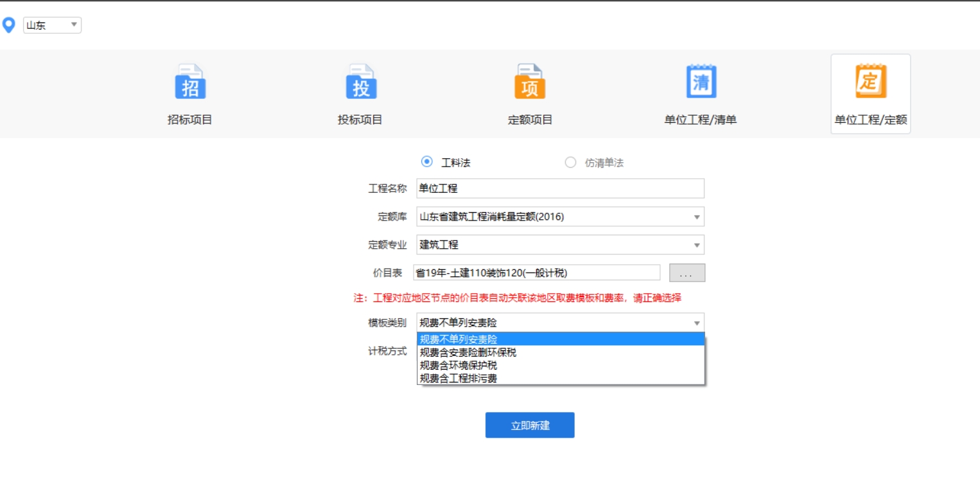Viewport: 980px width, 502px height.
Task: Select 规费不单列安责险 in the dropdown list
Action: [x=561, y=339]
